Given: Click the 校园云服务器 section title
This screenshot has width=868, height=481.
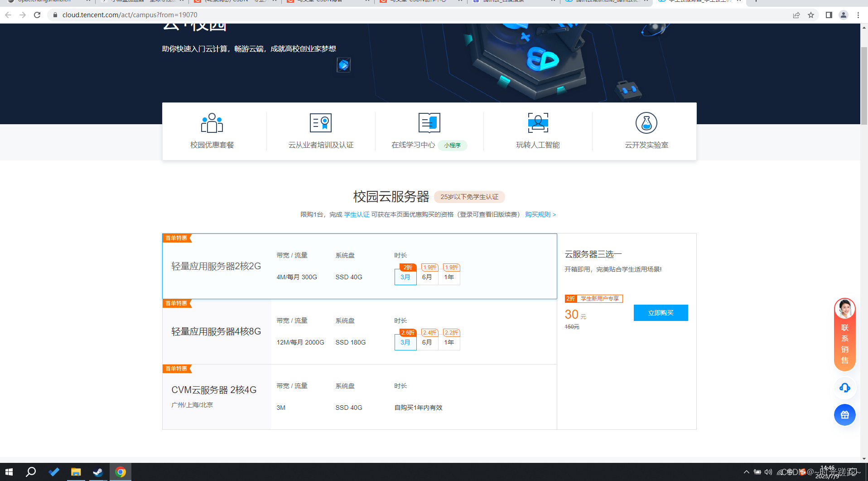Looking at the screenshot, I should 391,197.
